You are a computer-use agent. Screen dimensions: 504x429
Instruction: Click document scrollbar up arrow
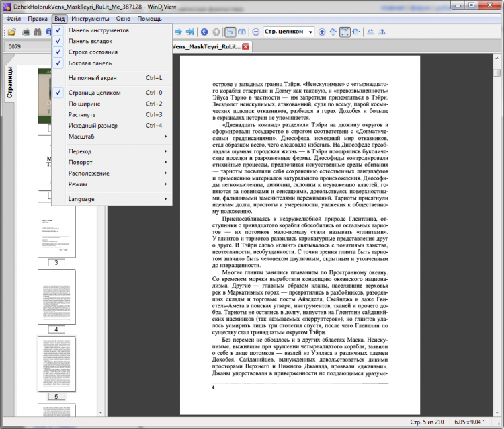(497, 58)
